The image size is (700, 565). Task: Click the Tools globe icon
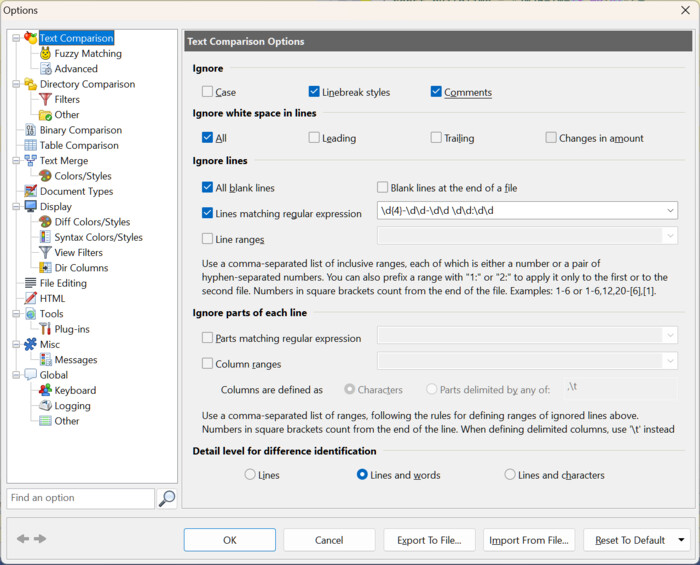[30, 314]
